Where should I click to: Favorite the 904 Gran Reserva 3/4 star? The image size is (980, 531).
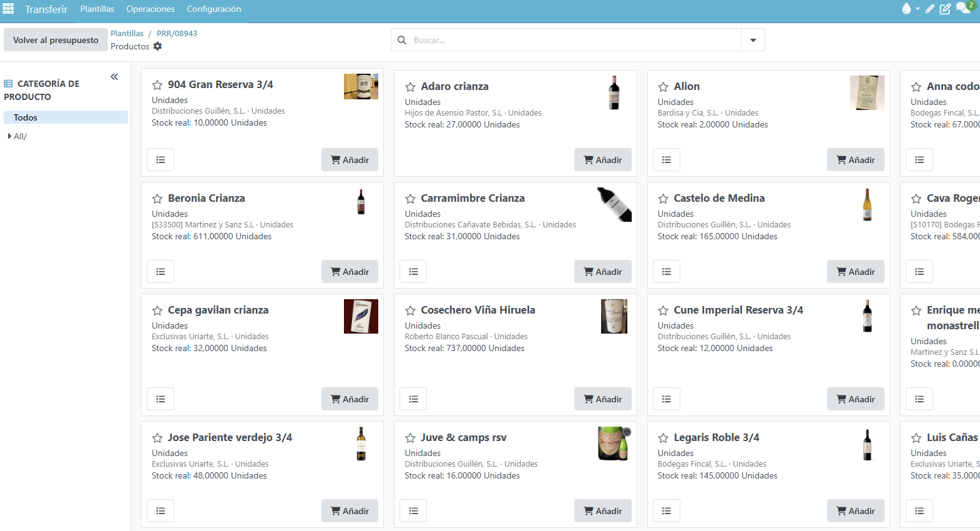[x=157, y=85]
